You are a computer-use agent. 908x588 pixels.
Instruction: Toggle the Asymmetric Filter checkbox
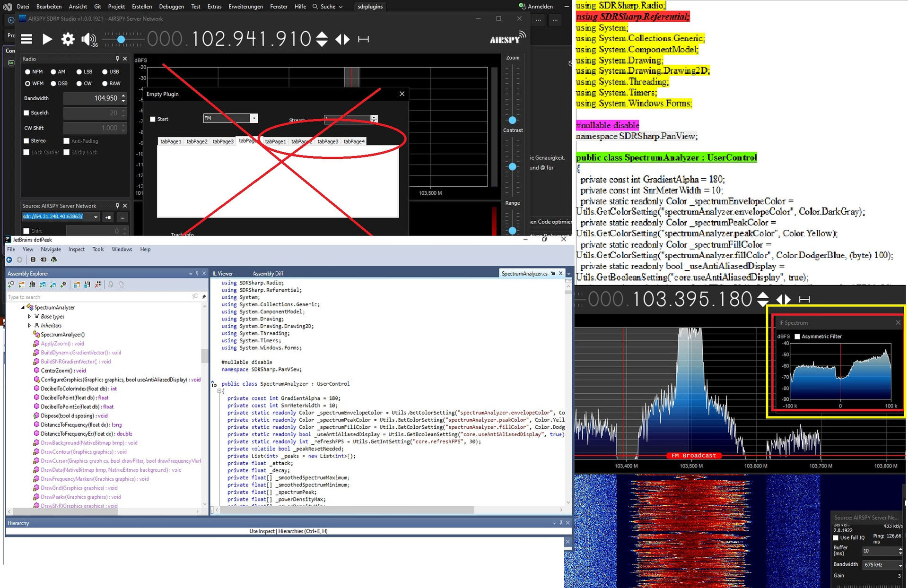coord(797,337)
